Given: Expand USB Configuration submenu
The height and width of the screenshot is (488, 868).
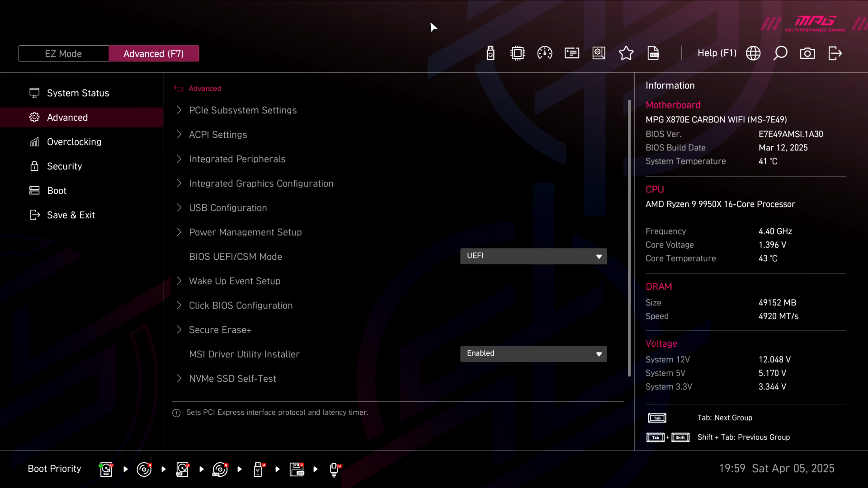Looking at the screenshot, I should [228, 208].
